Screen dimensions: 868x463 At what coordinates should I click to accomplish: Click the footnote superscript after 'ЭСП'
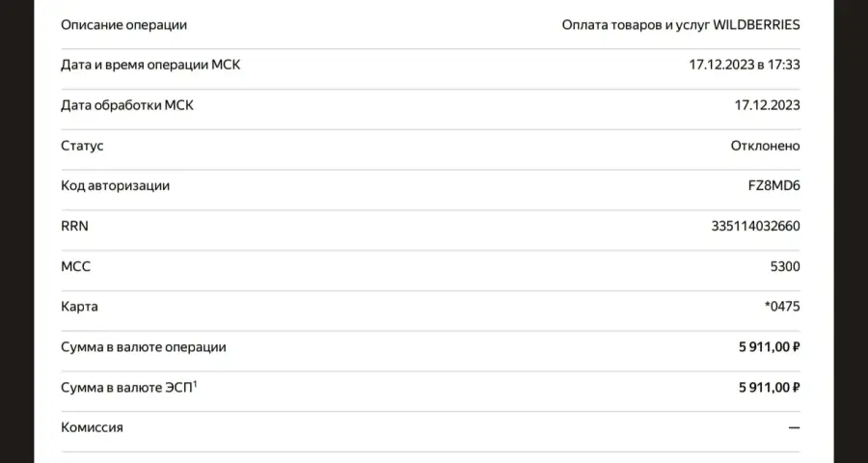point(195,383)
